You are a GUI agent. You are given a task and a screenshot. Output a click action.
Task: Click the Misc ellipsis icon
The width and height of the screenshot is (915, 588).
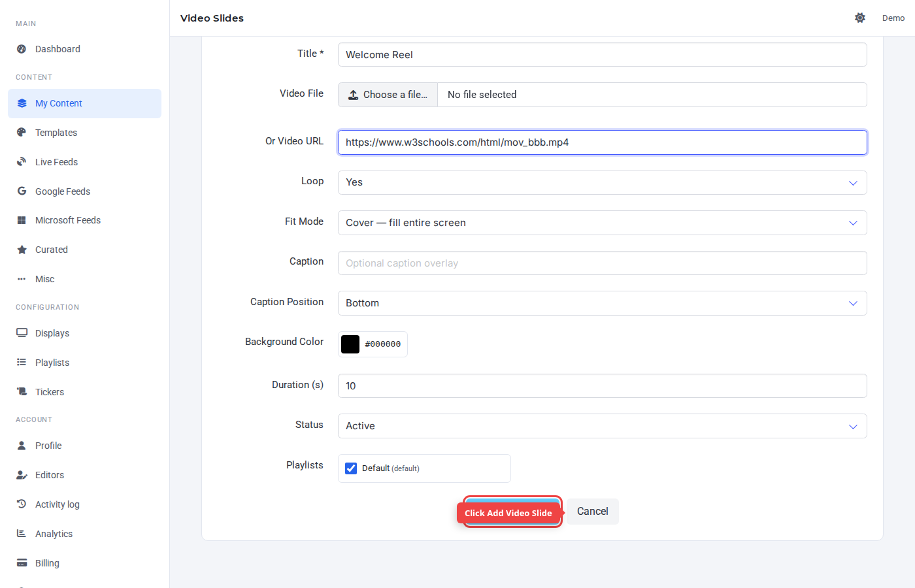click(22, 279)
